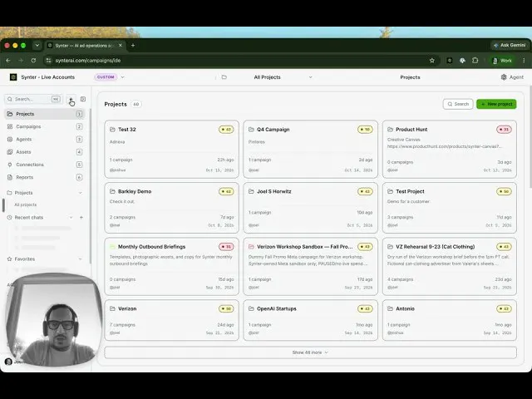Viewport: 532px width, 399px height.
Task: Open the Test Project card
Action: 450,208
